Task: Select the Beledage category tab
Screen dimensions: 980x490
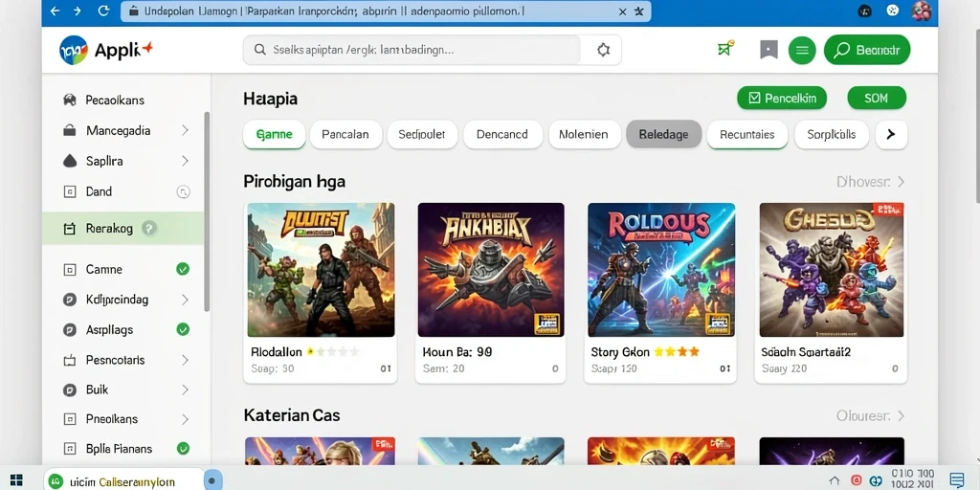Action: coord(664,134)
